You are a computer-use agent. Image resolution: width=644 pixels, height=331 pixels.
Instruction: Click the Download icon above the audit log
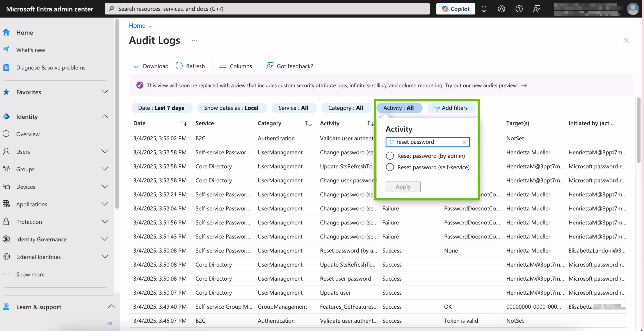click(x=136, y=66)
